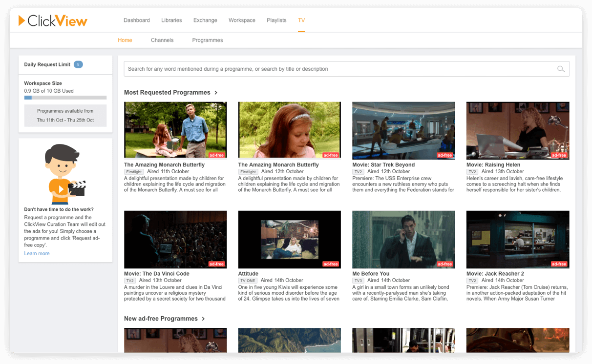Open the Exchange section
The image size is (592, 364).
[x=205, y=20]
